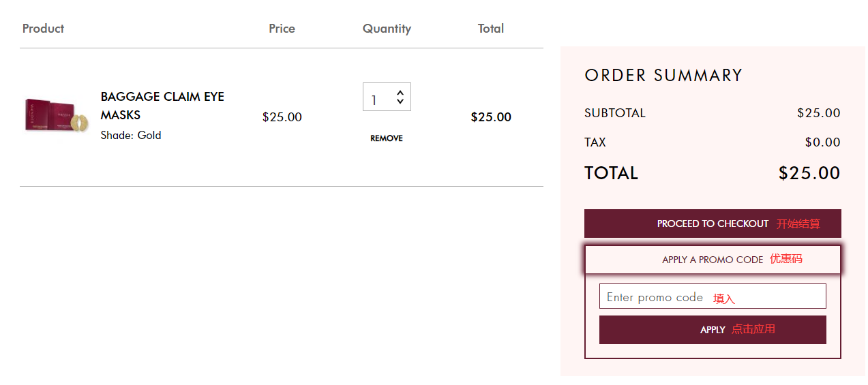The image size is (868, 385).
Task: Click the Subtotal label in the summary
Action: (614, 113)
